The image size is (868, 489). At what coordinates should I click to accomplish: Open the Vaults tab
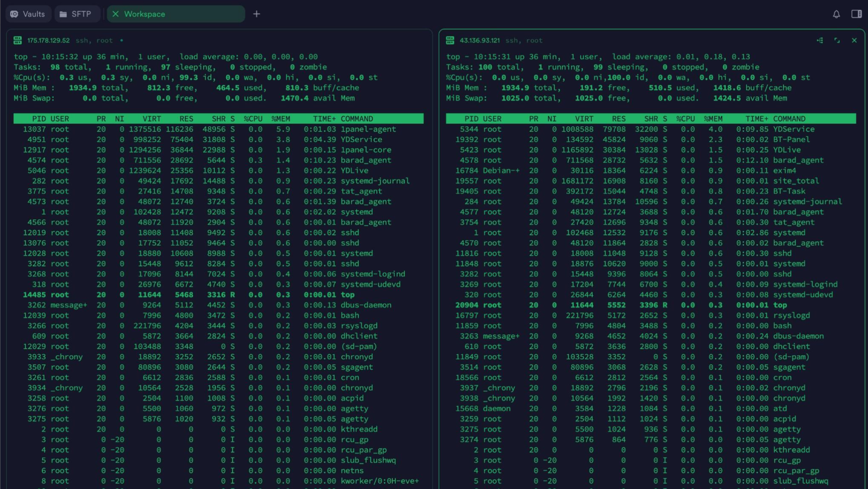pyautogui.click(x=28, y=14)
